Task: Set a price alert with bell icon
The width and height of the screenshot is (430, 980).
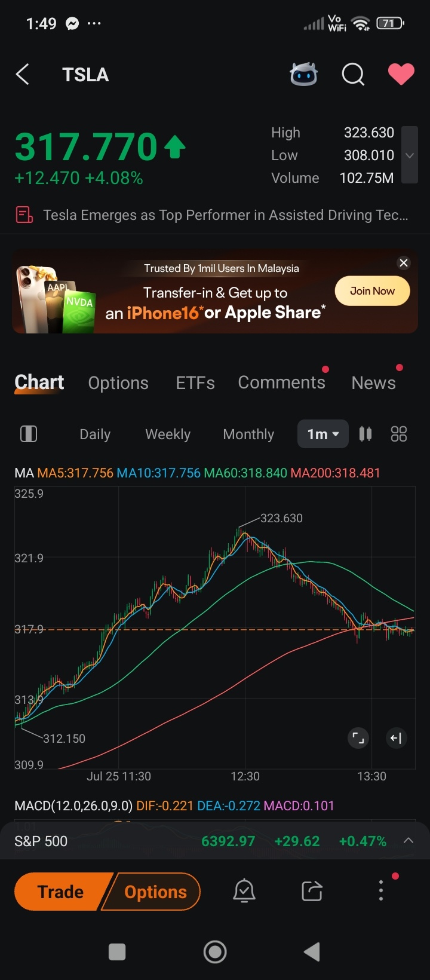Action: click(244, 891)
